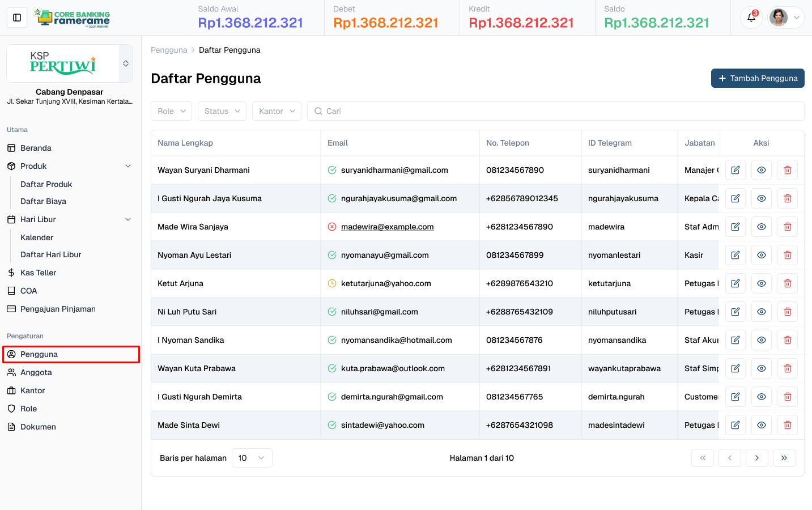Click the Tambah Pengguna button
This screenshot has height=510, width=812.
[x=758, y=78]
